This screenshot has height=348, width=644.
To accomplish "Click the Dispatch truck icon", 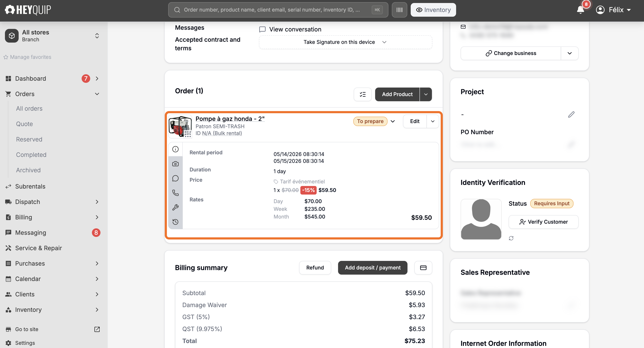I will click(x=8, y=202).
